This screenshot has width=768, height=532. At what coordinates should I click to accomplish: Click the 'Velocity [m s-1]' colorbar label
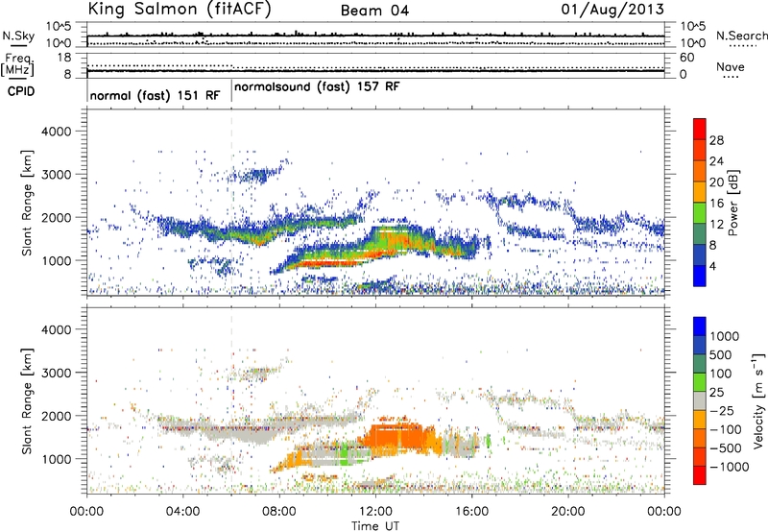pos(758,399)
